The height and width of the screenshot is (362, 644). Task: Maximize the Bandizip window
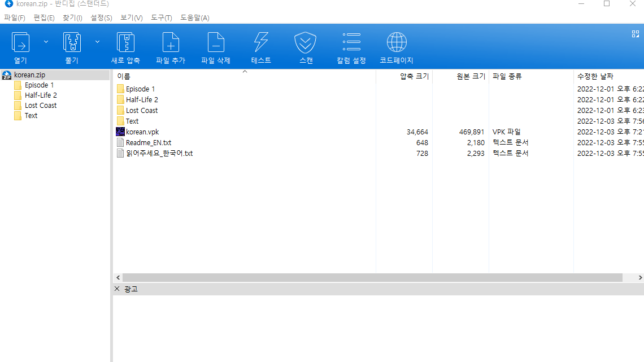click(607, 4)
